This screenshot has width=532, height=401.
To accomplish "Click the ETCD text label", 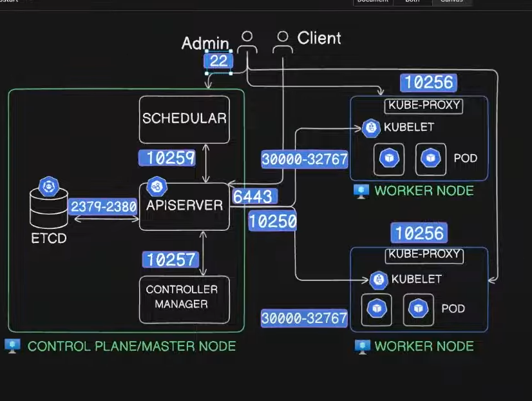I will point(49,239).
